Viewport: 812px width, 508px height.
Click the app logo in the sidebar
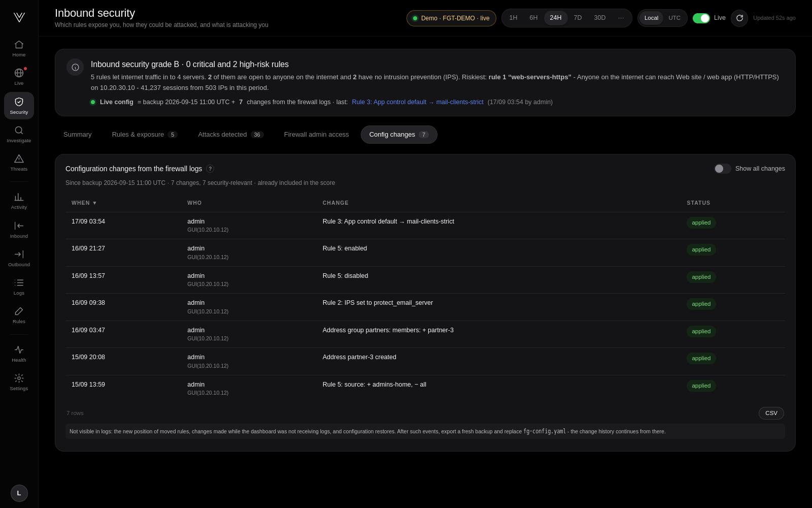(19, 17)
